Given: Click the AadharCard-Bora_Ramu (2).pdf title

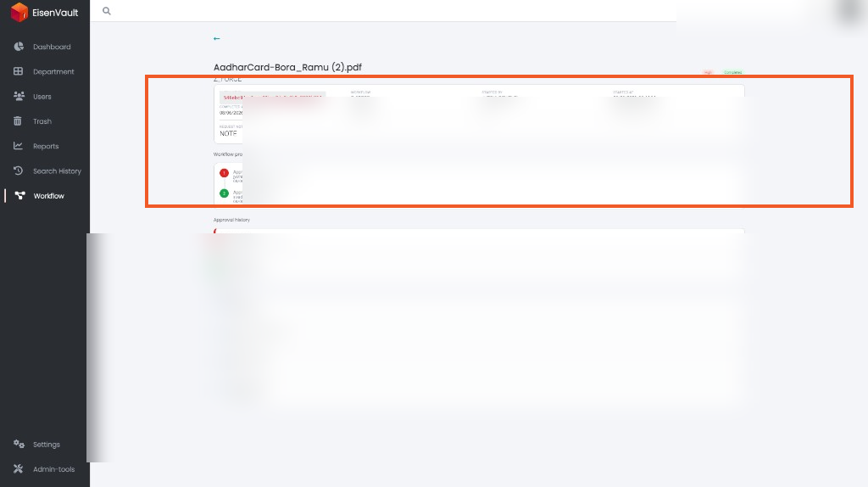Looking at the screenshot, I should click(x=287, y=67).
